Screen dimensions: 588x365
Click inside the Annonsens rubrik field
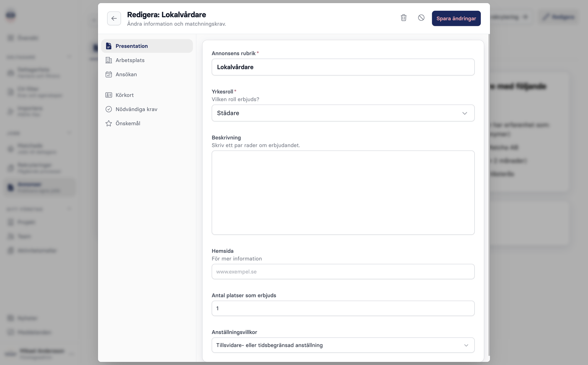tap(343, 67)
